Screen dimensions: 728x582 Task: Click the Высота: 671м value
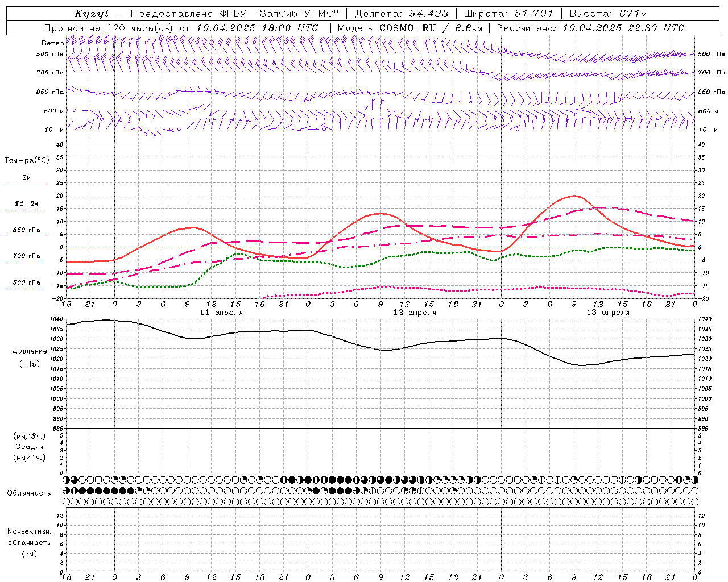click(607, 14)
